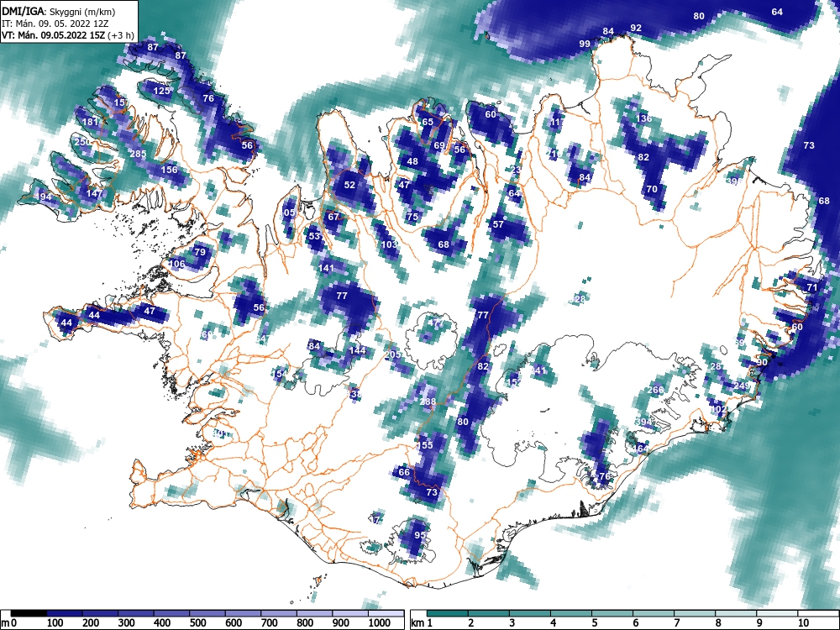Click the visibility value 92

(636, 28)
